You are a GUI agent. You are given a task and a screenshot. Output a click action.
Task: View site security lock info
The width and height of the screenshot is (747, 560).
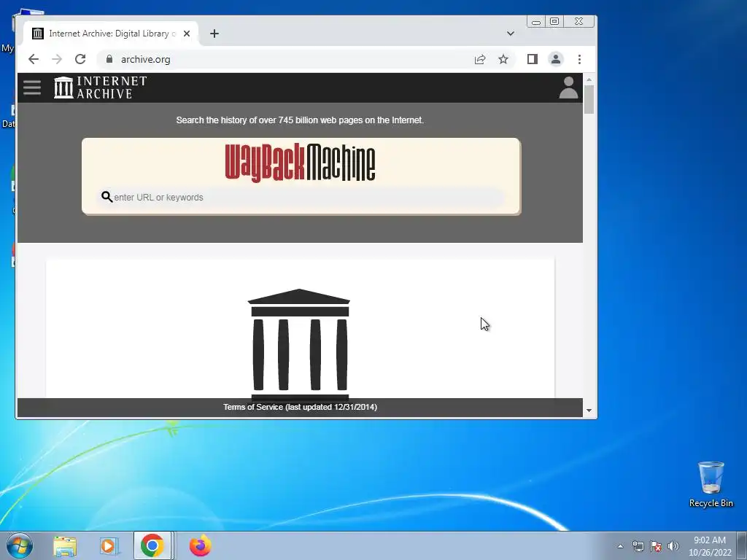click(109, 59)
